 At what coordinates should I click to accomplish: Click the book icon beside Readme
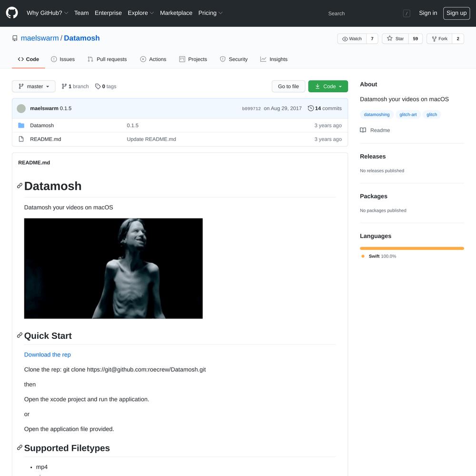click(363, 130)
